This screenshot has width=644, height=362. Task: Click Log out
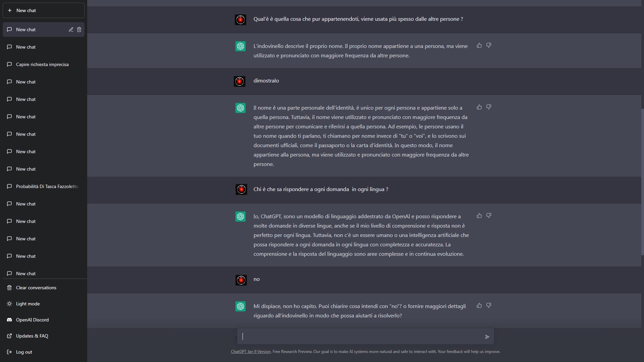pos(44,352)
